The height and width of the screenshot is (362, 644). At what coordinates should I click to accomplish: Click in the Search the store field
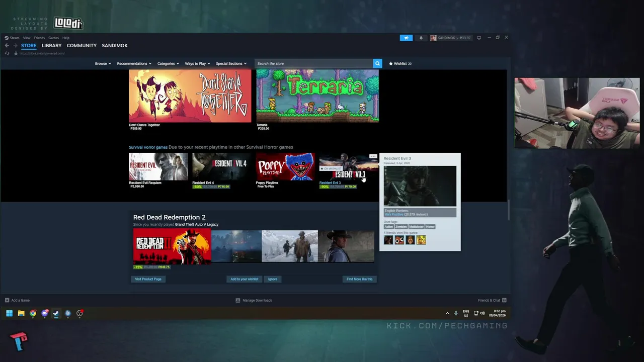coord(314,63)
